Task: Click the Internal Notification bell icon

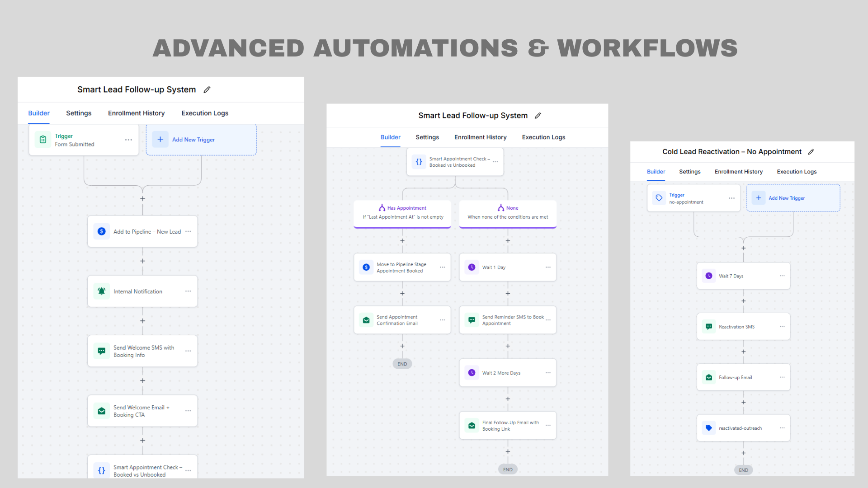Action: 102,291
